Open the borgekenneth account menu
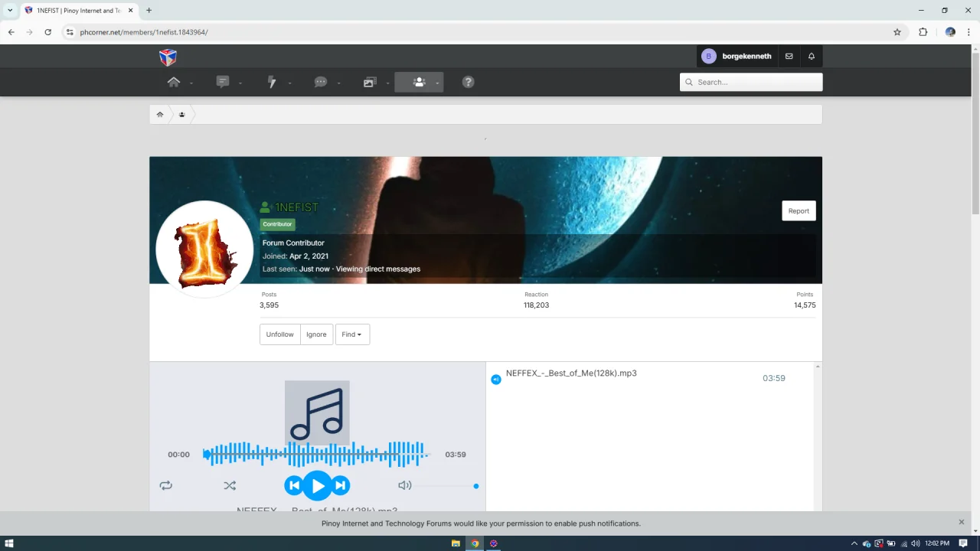Image resolution: width=980 pixels, height=551 pixels. point(737,57)
